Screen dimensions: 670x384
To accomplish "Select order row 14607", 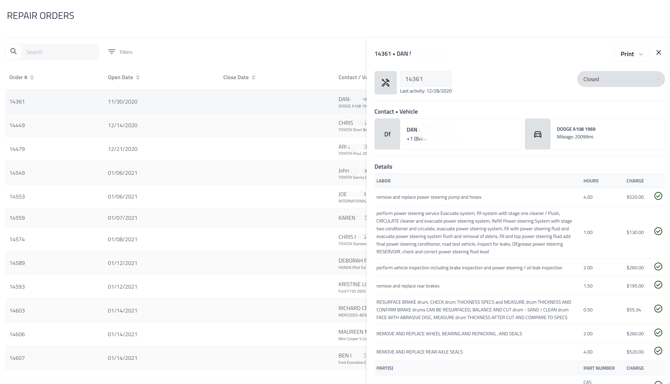I will point(185,358).
